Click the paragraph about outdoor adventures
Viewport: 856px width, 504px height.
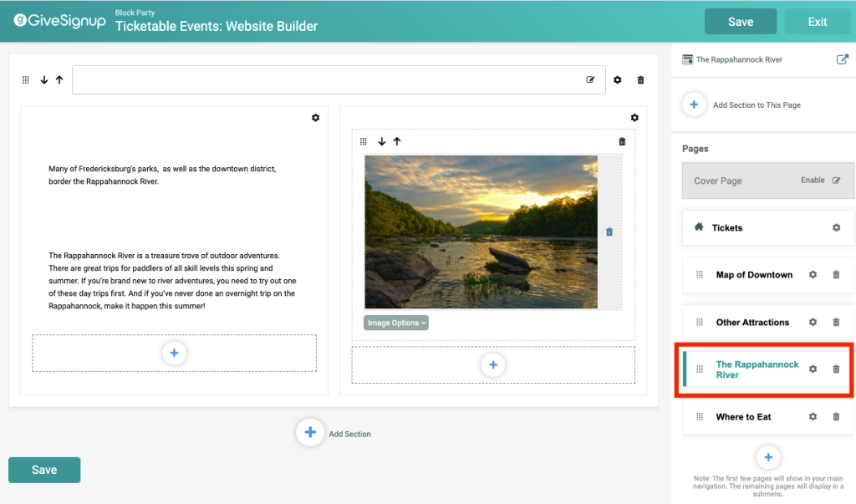coord(172,281)
